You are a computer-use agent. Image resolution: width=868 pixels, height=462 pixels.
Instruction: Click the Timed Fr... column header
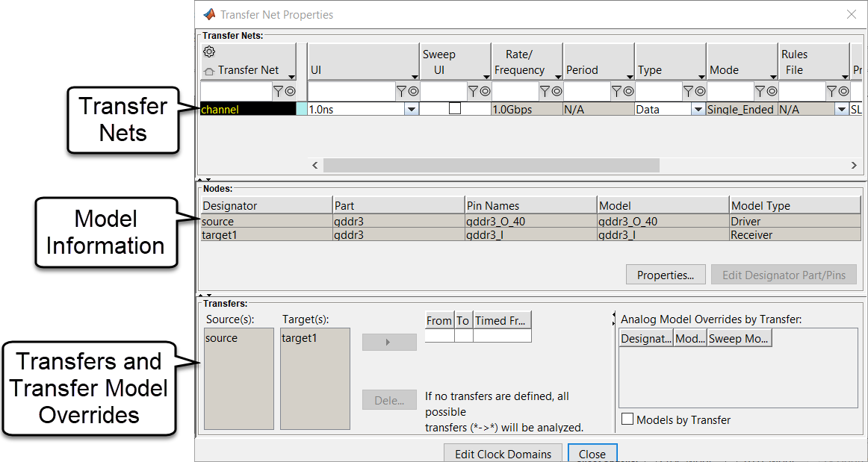click(502, 320)
